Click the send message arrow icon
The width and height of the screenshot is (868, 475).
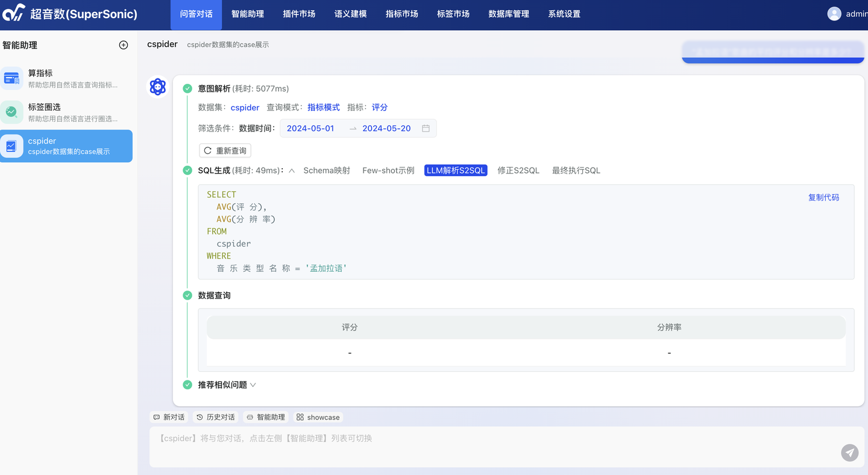850,453
